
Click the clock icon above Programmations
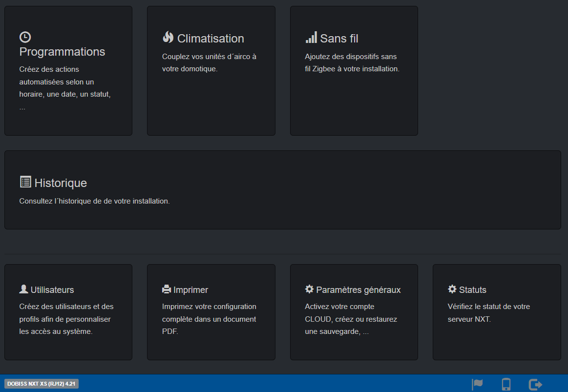coord(25,37)
